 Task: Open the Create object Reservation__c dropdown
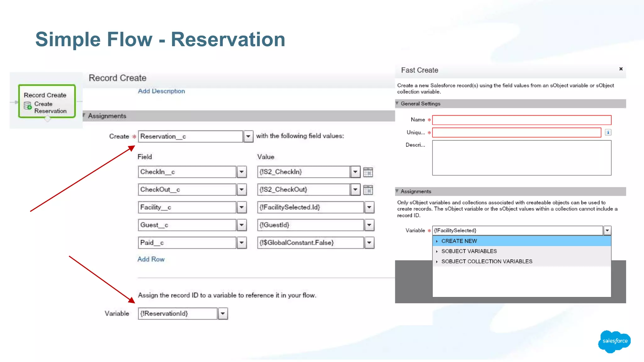248,136
